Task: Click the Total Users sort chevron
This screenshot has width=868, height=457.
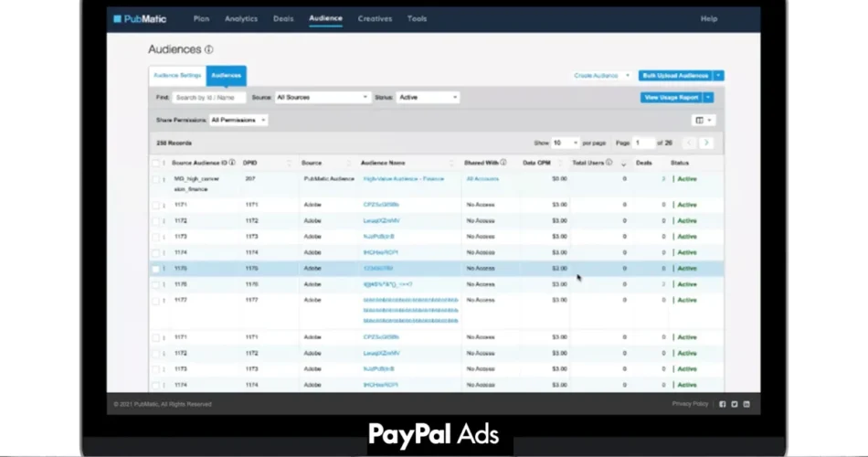Action: click(x=623, y=165)
